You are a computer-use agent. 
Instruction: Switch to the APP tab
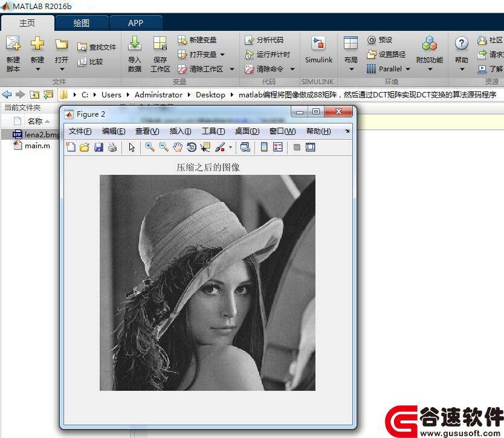135,23
